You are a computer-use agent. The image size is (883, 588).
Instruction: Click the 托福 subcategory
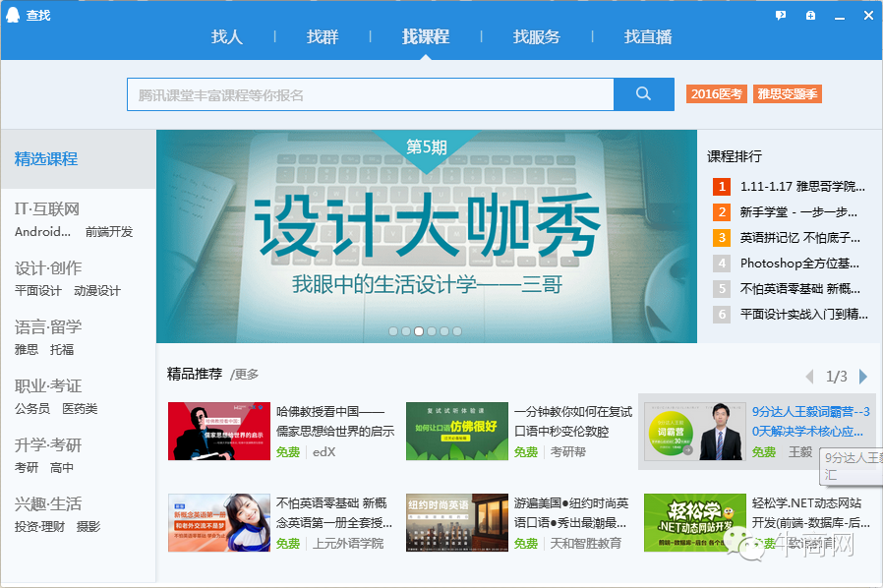pos(62,350)
